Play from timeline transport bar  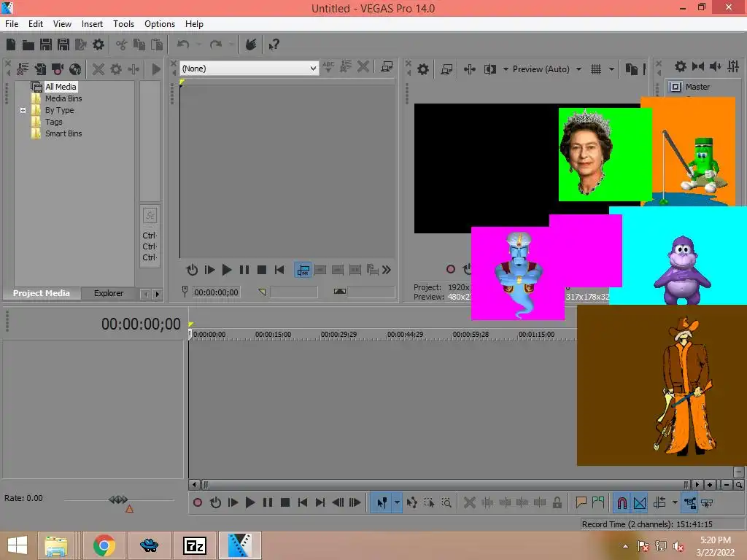pos(250,502)
